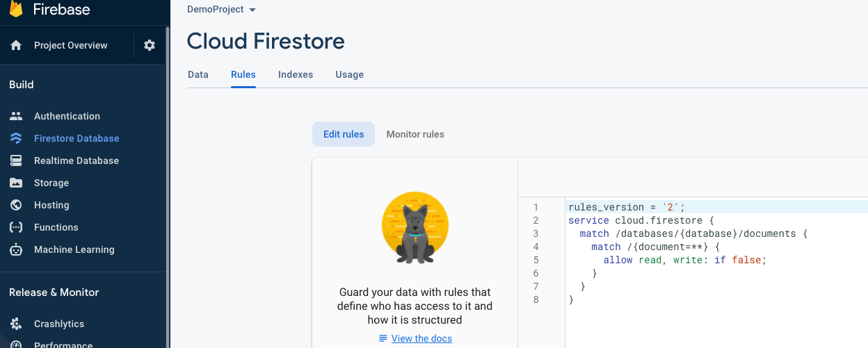Open Functions in sidebar
The width and height of the screenshot is (868, 348).
click(56, 227)
